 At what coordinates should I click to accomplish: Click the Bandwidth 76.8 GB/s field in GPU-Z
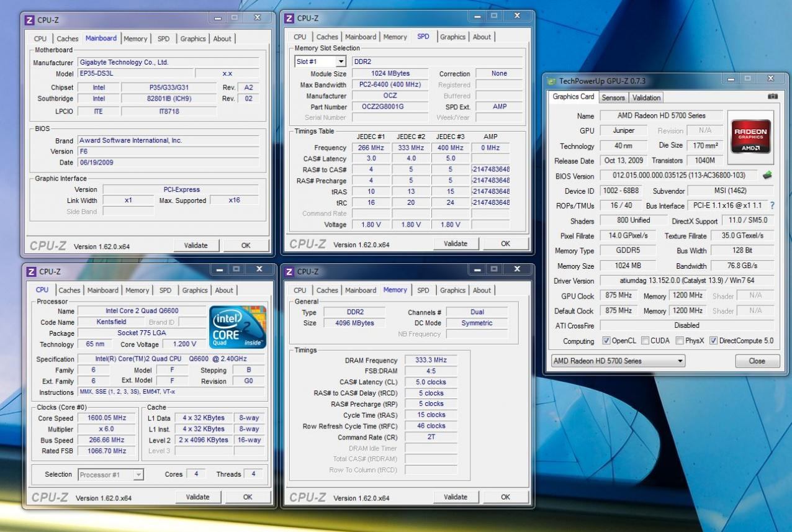coord(742,266)
